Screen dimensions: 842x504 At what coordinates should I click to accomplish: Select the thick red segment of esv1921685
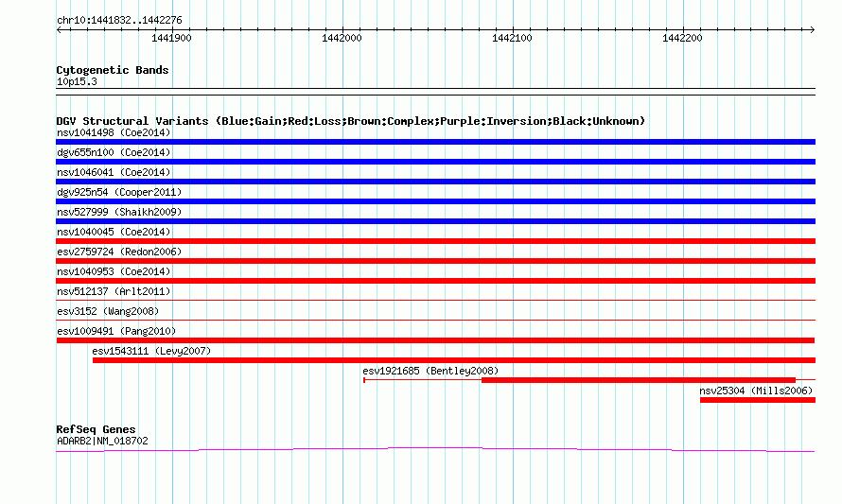pos(639,380)
